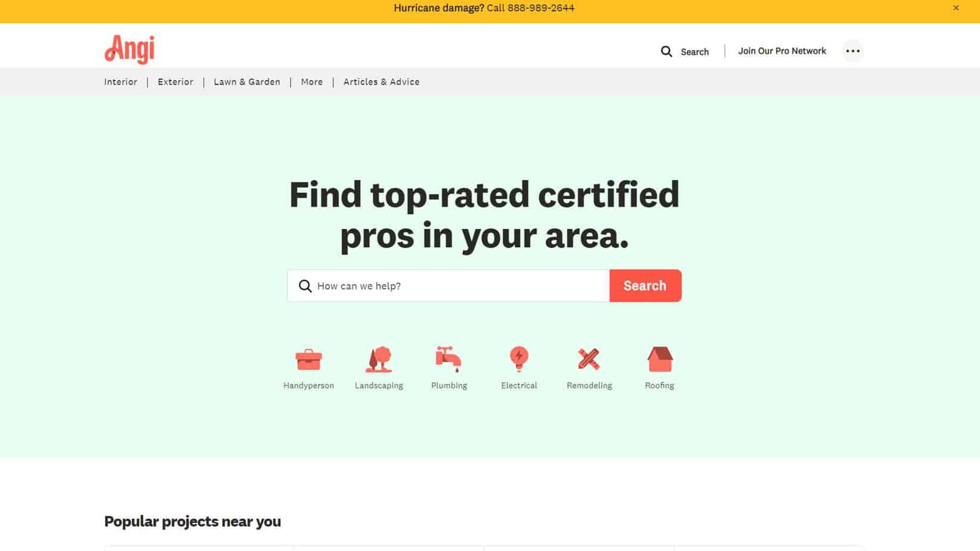The image size is (980, 551).
Task: Choose the Landscaping tree icon
Action: (x=379, y=359)
